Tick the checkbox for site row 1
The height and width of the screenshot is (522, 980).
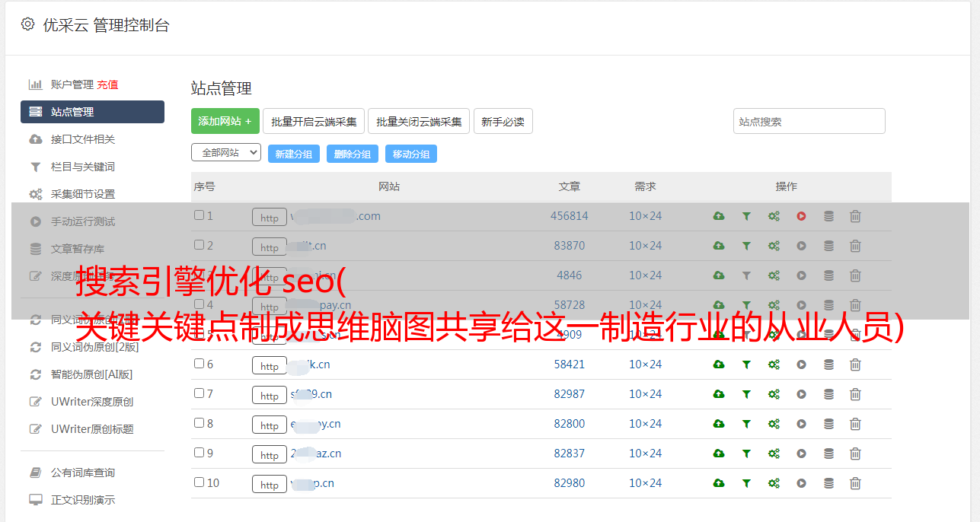click(199, 215)
